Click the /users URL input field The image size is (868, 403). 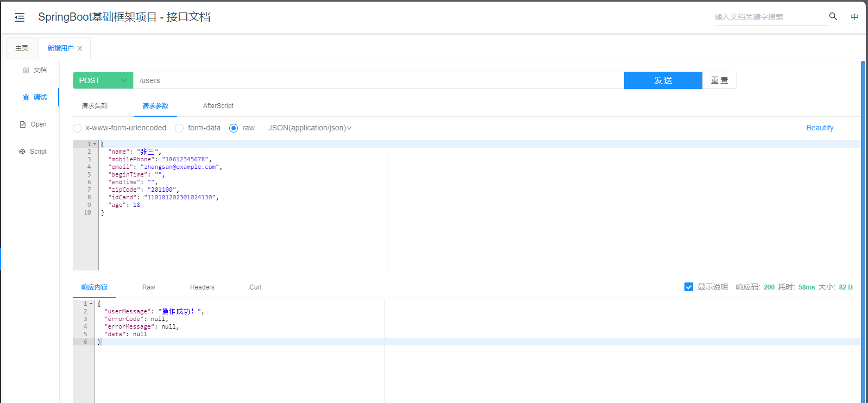coord(378,80)
